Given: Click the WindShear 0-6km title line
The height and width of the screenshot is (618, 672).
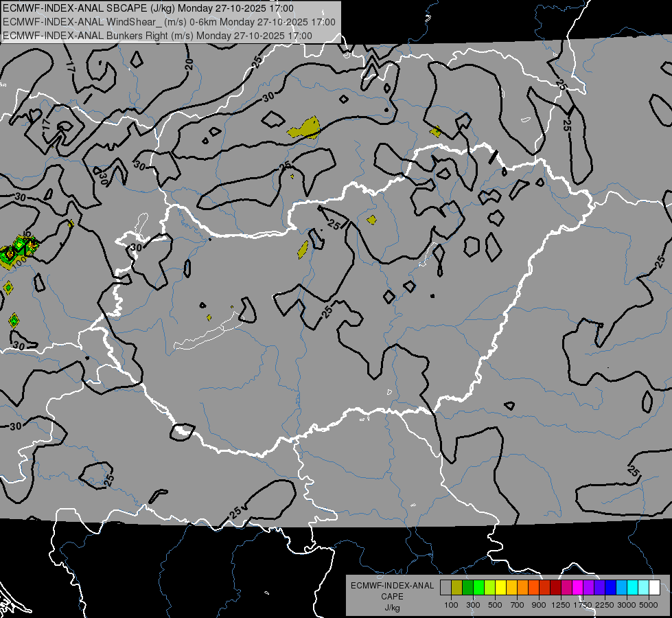Looking at the screenshot, I should pyautogui.click(x=169, y=22).
